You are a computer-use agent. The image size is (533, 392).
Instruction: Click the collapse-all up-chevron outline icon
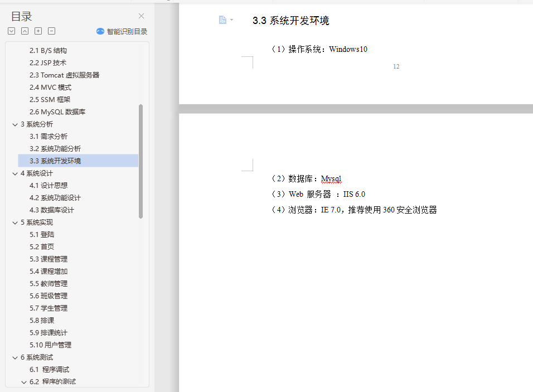(x=25, y=31)
